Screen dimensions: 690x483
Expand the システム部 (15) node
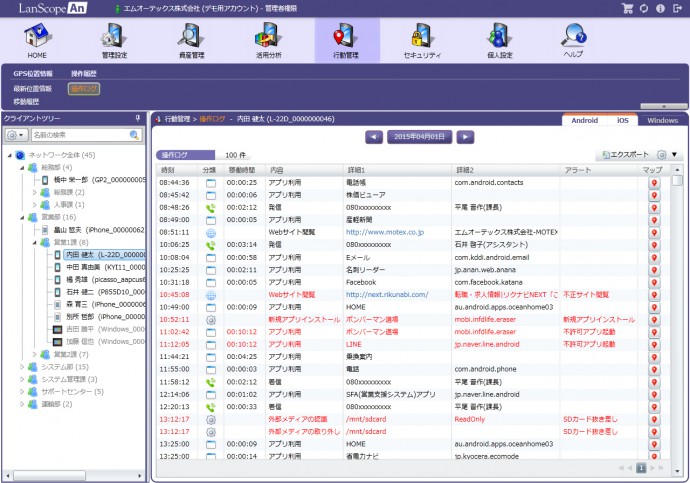[x=22, y=367]
